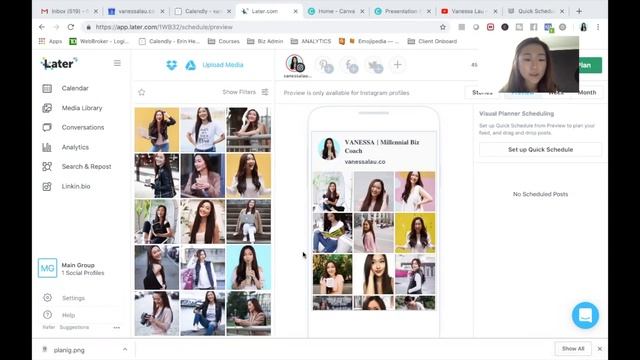The width and height of the screenshot is (640, 360).
Task: Select the yellow dress photo in phone preview
Action: click(x=415, y=233)
